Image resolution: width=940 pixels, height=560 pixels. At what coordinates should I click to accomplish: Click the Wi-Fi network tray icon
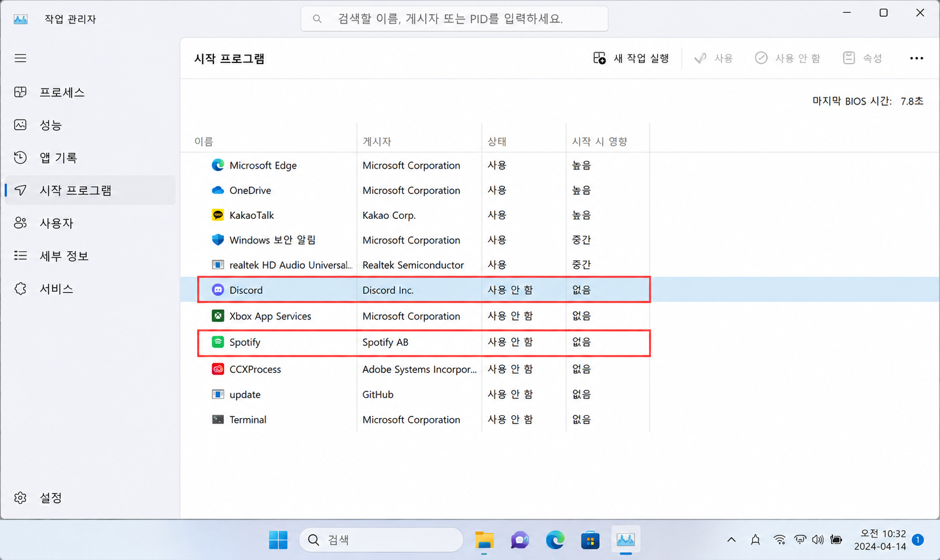(x=780, y=540)
